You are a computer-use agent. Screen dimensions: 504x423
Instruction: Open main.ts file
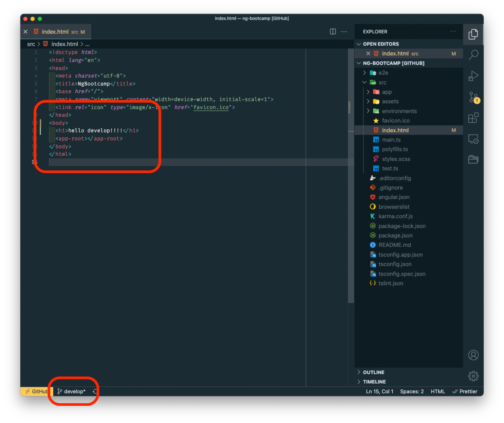coord(408,140)
